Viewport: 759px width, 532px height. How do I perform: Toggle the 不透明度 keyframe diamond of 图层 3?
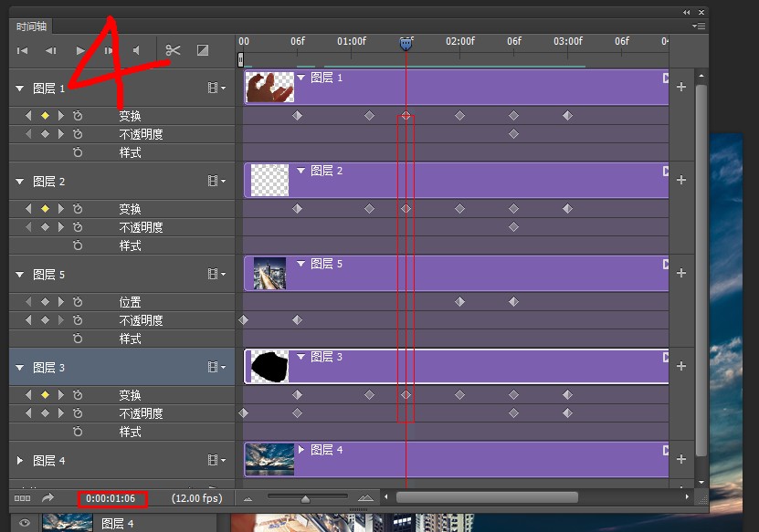coord(45,413)
